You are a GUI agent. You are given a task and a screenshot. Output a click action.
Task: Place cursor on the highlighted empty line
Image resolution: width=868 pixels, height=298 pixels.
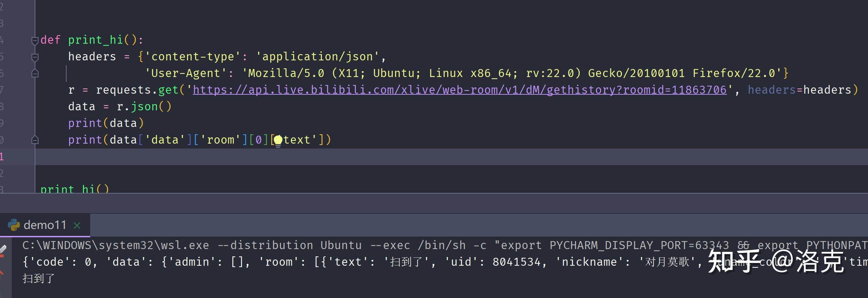[x=451, y=157]
